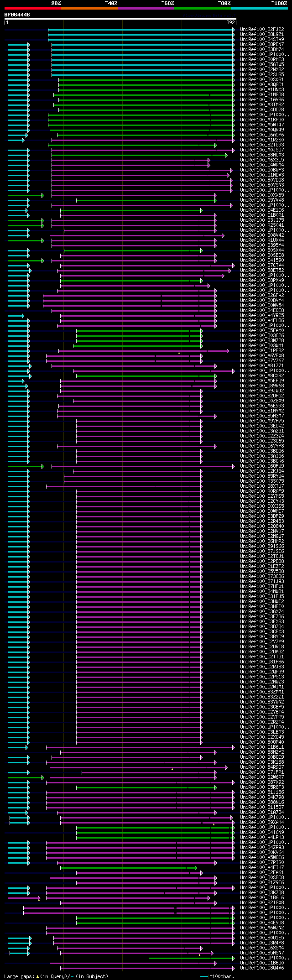Select UniRef100_B2GFA2 label
Viewport: 292px width, 980px height.
(262, 295)
